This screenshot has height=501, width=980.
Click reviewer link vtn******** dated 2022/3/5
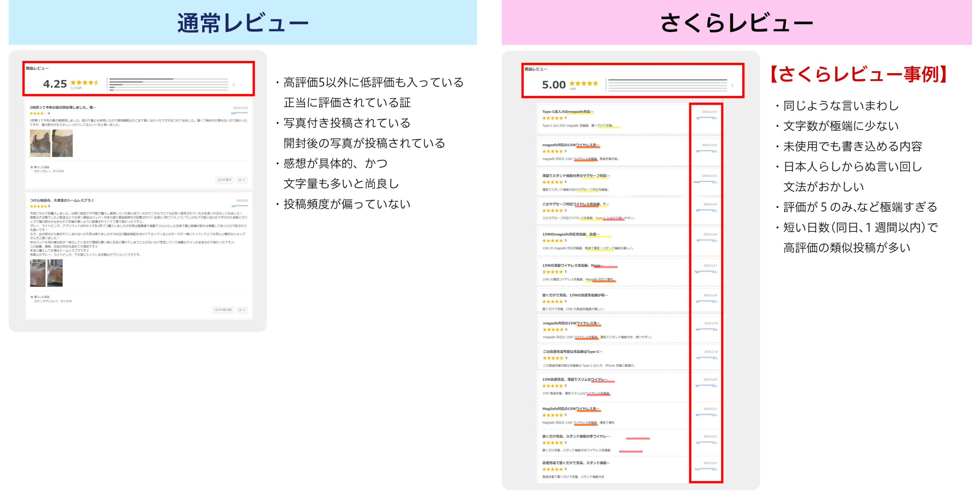(239, 206)
